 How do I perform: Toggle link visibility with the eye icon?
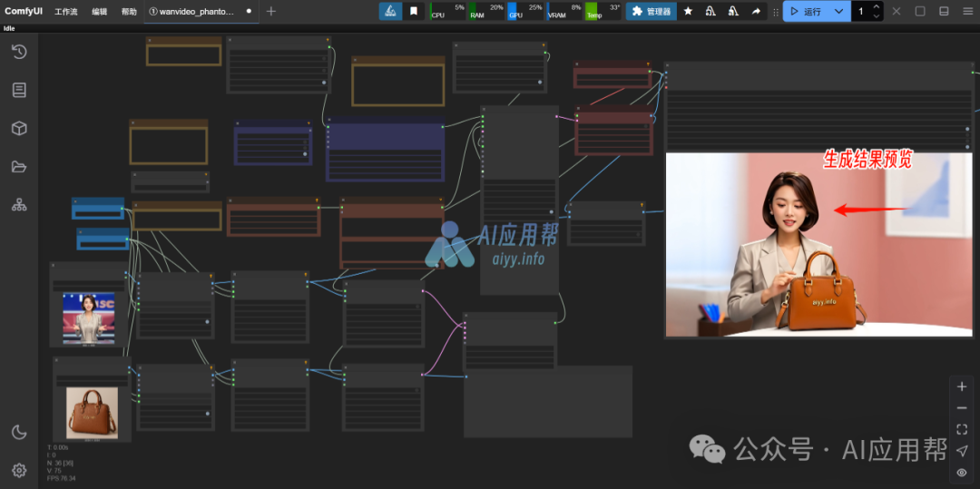(x=962, y=472)
